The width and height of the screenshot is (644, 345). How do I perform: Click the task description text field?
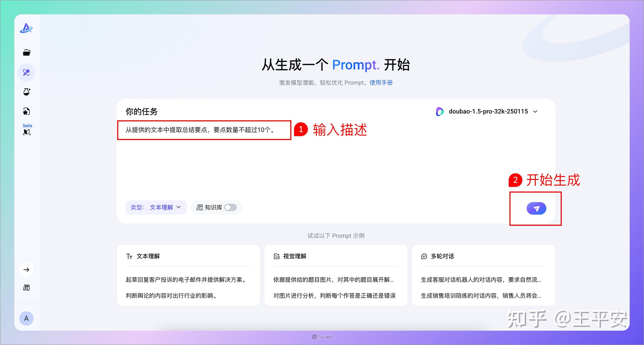[x=204, y=130]
